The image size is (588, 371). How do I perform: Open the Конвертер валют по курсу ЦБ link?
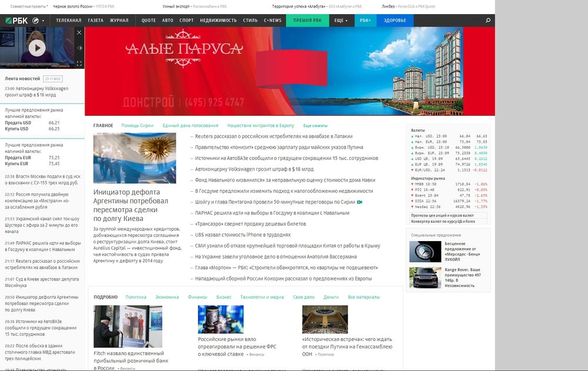point(443,222)
